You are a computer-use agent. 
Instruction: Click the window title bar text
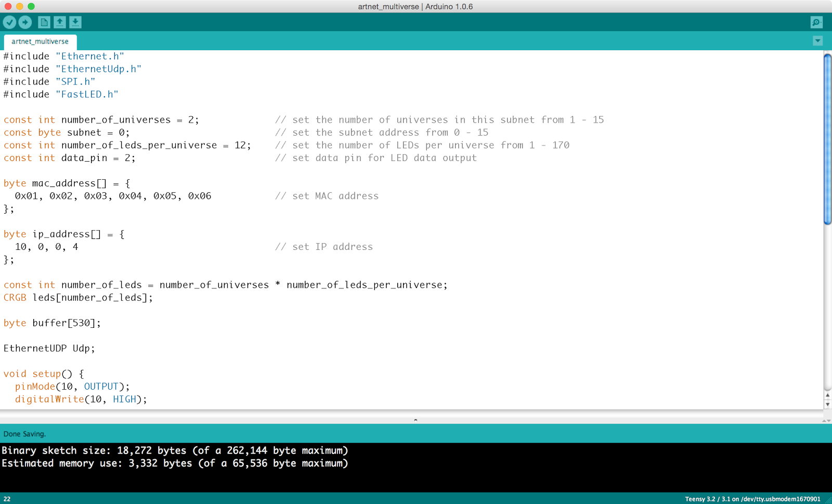[x=416, y=6]
